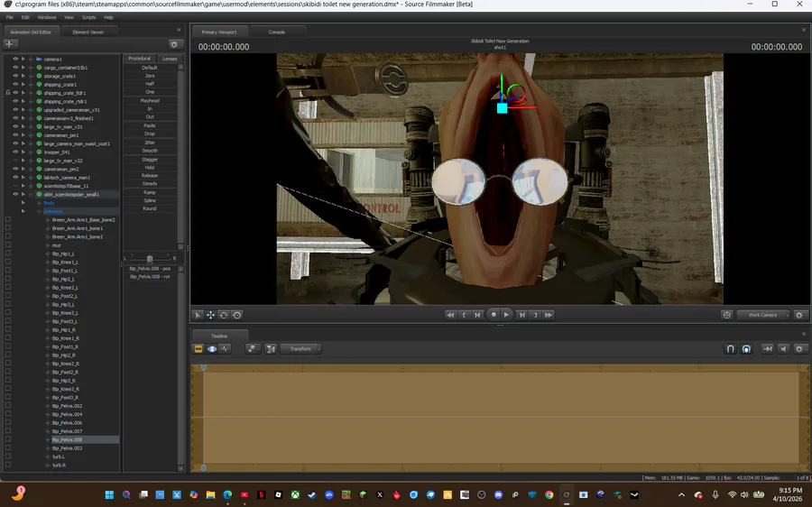This screenshot has width=812, height=507.
Task: Click the record button in playback controls
Action: 494,315
